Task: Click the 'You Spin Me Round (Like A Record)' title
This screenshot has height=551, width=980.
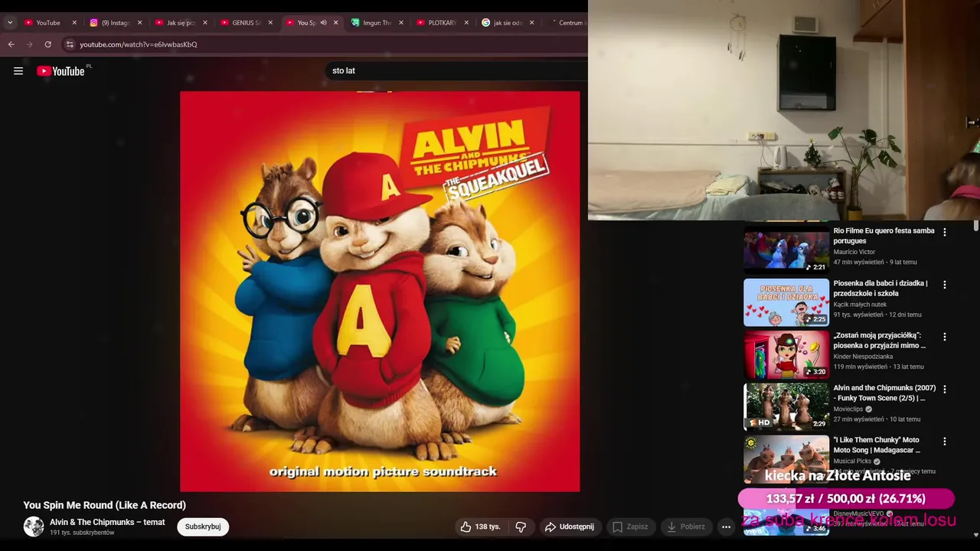Action: pos(105,505)
